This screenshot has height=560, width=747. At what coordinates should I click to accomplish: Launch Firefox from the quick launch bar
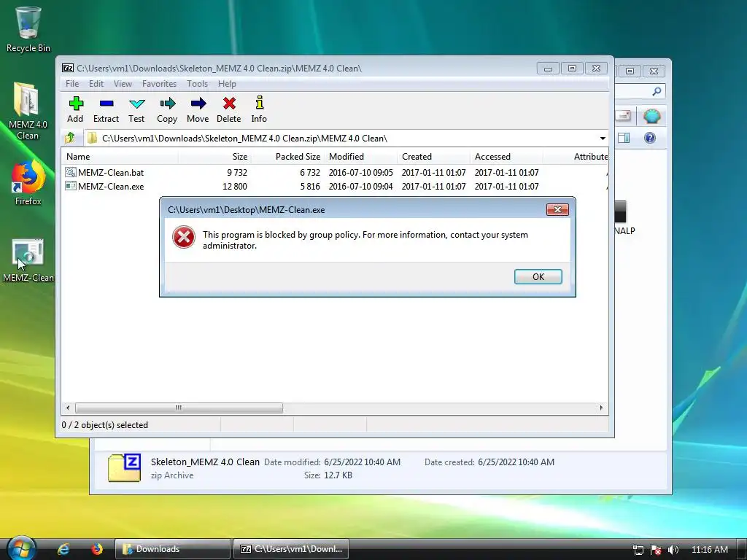97,549
